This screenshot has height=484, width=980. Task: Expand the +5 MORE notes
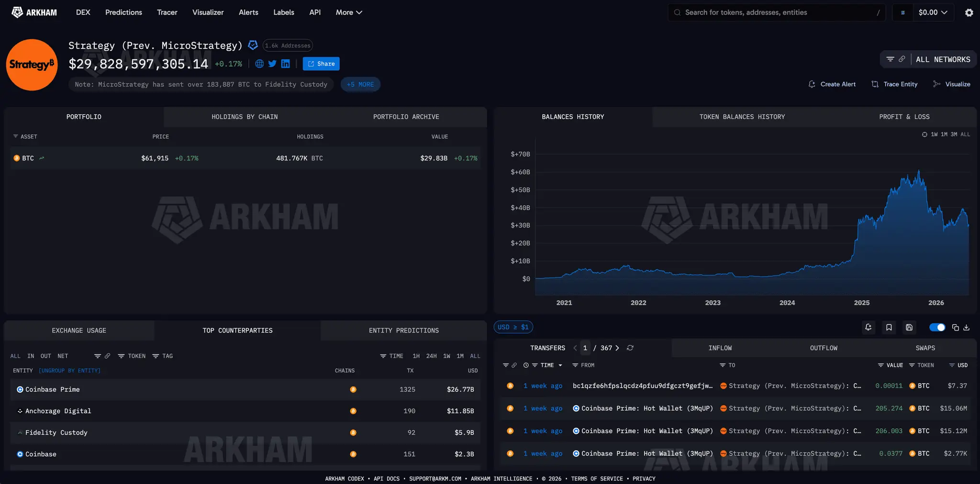click(360, 85)
